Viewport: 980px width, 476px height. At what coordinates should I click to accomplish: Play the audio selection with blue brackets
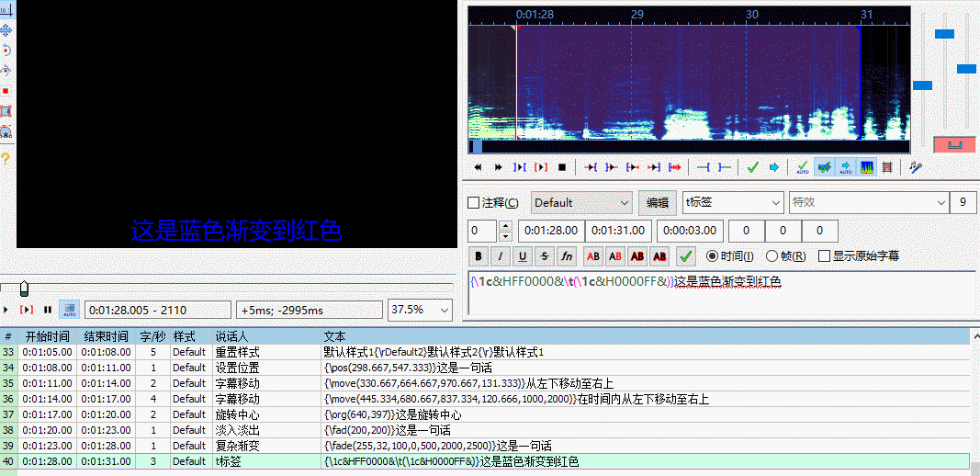(x=519, y=167)
